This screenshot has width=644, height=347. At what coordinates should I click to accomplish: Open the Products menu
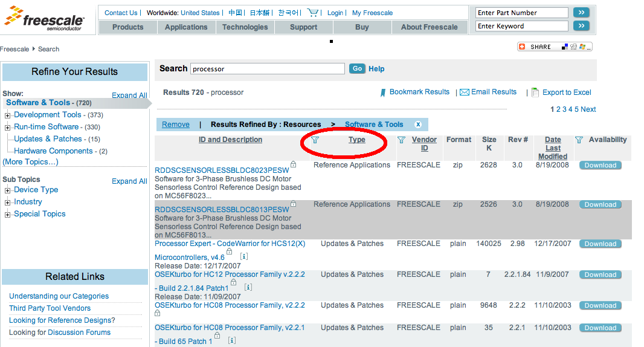127,27
